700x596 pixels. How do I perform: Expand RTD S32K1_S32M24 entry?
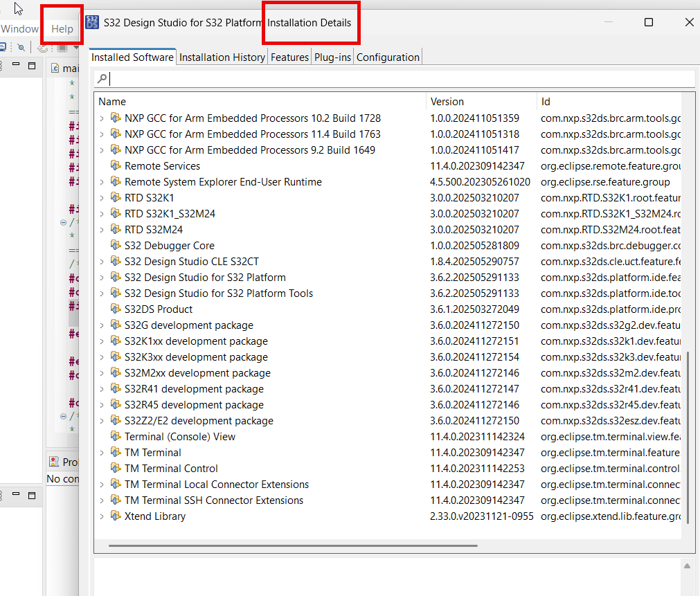[102, 214]
